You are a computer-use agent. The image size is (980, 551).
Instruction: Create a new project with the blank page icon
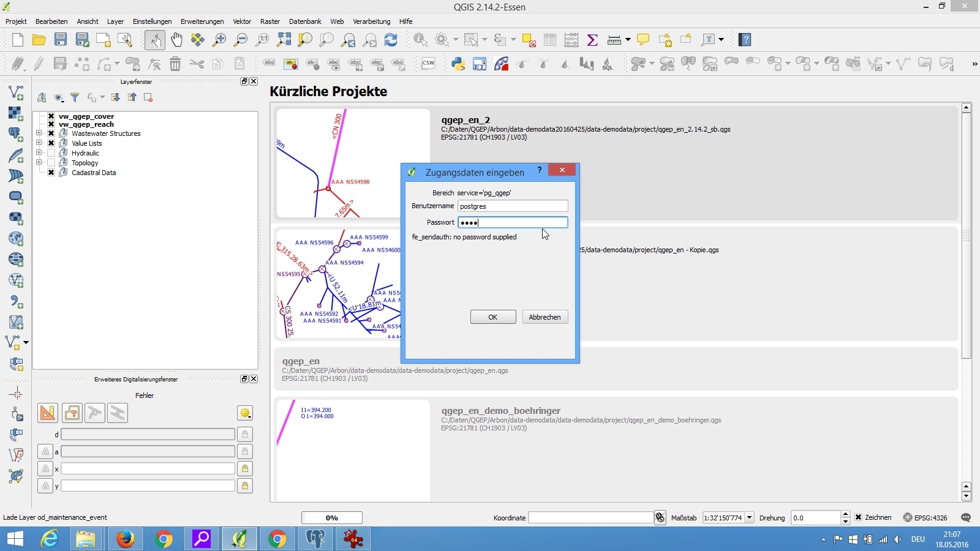18,40
